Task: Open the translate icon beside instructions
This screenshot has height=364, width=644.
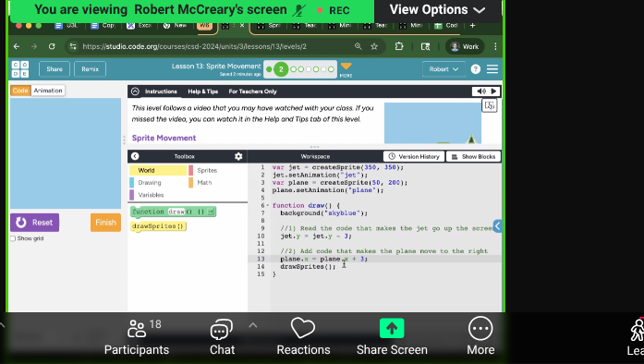Action: 489,105
